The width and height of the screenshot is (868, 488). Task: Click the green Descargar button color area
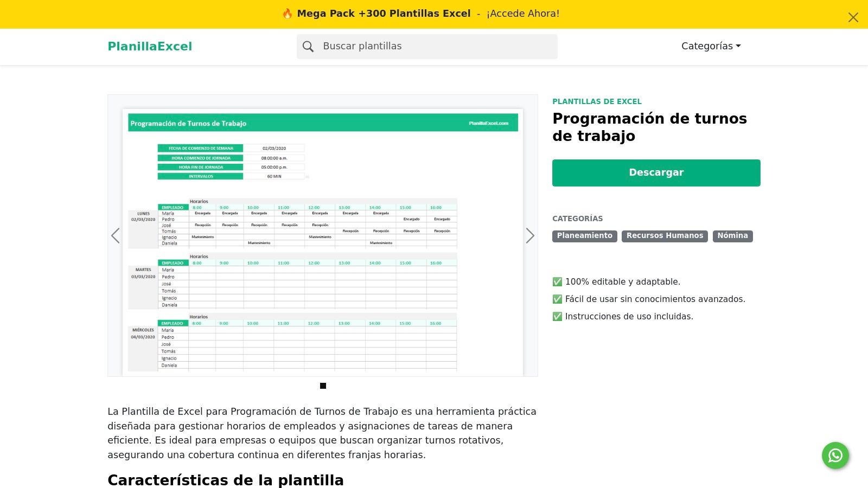(656, 172)
